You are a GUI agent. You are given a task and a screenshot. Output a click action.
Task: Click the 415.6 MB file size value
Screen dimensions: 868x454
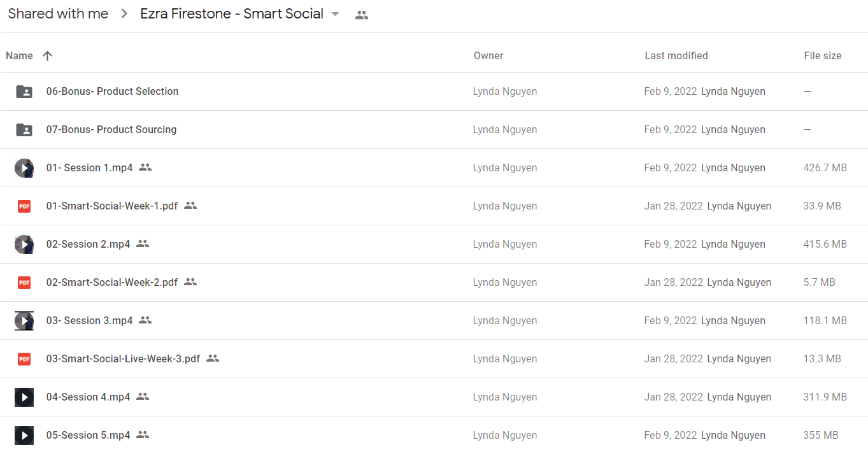click(x=825, y=245)
